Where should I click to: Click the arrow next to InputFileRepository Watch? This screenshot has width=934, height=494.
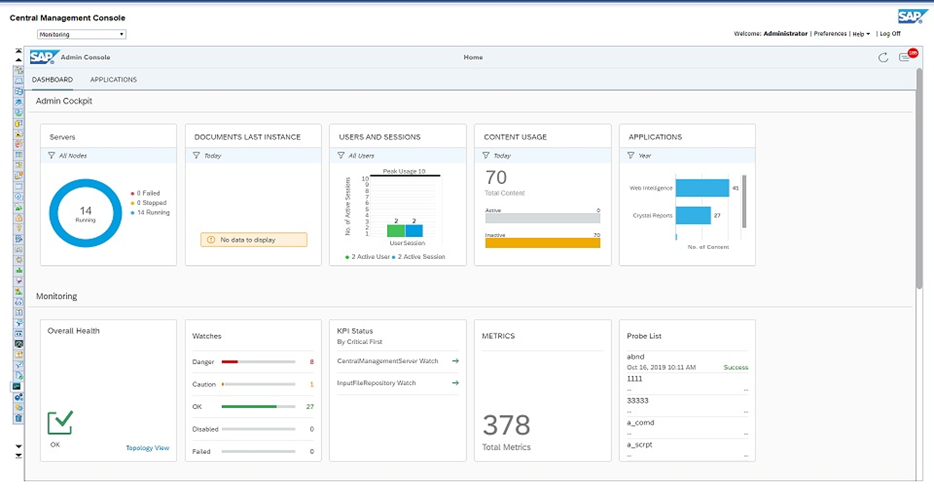(x=455, y=382)
